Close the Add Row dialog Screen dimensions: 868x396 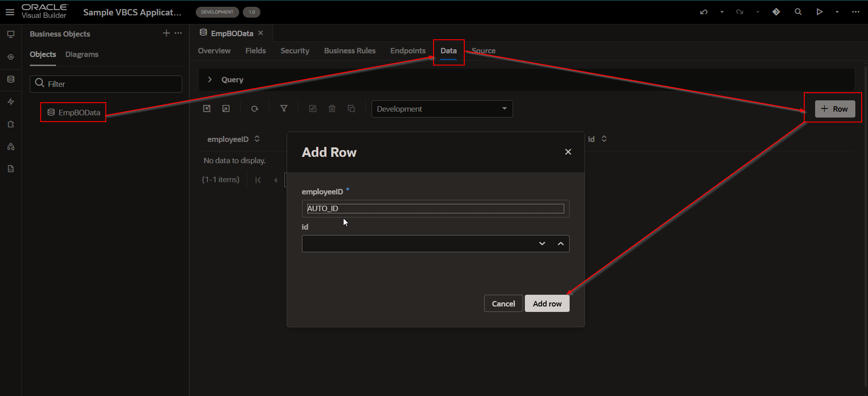click(x=568, y=152)
